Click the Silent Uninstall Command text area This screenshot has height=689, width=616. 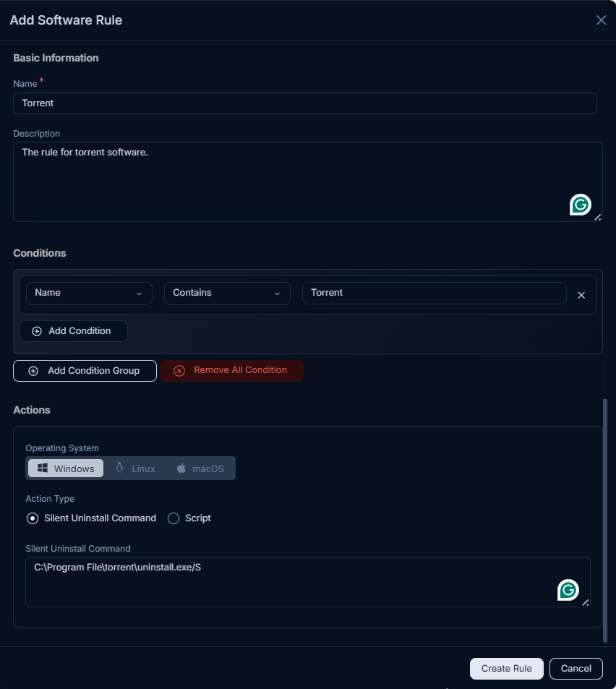(307, 582)
